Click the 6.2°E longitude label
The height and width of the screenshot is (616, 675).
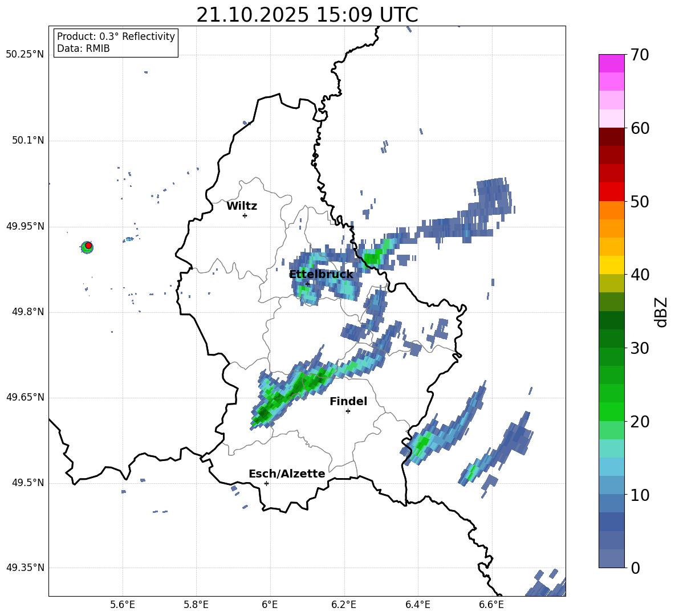click(x=344, y=605)
